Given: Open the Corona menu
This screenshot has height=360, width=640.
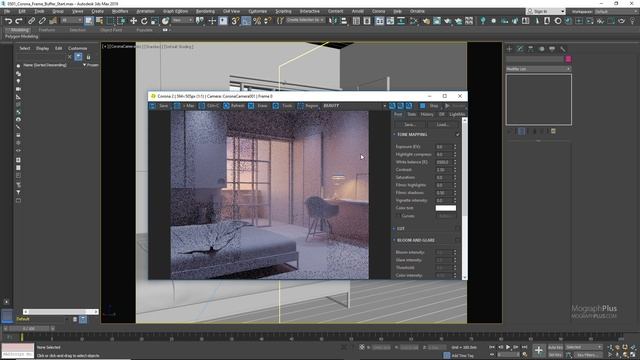Looking at the screenshot, I should [378, 11].
